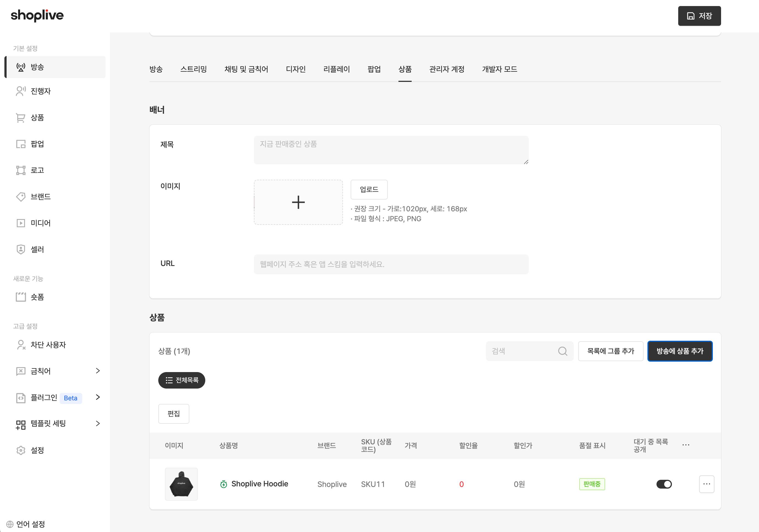Click the SKU11 cell
Image resolution: width=759 pixels, height=532 pixels.
[x=373, y=484]
